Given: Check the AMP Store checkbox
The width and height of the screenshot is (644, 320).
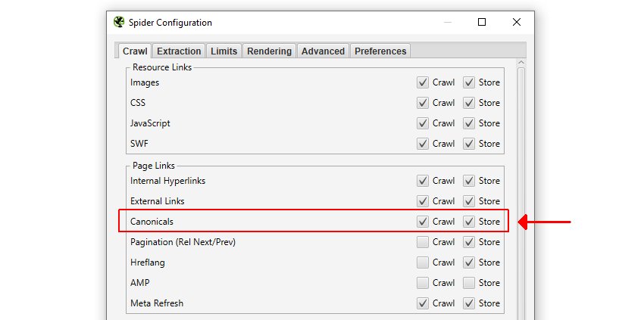Looking at the screenshot, I should [x=469, y=283].
